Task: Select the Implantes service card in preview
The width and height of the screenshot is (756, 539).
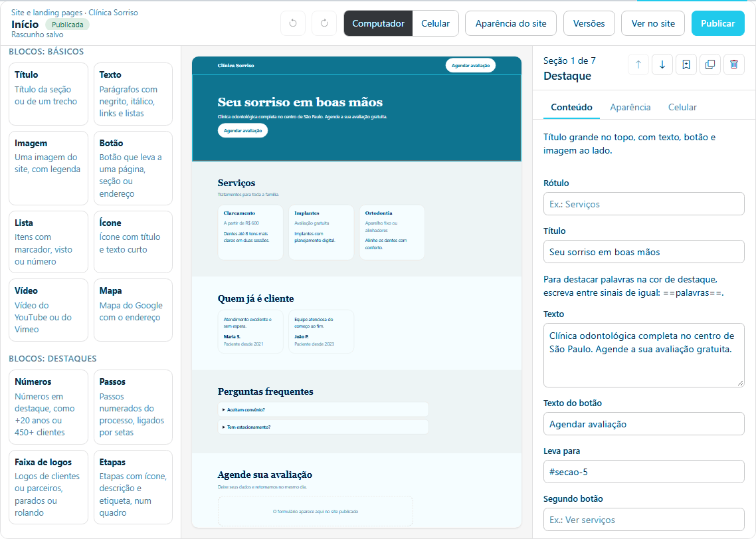Action: pyautogui.click(x=321, y=233)
